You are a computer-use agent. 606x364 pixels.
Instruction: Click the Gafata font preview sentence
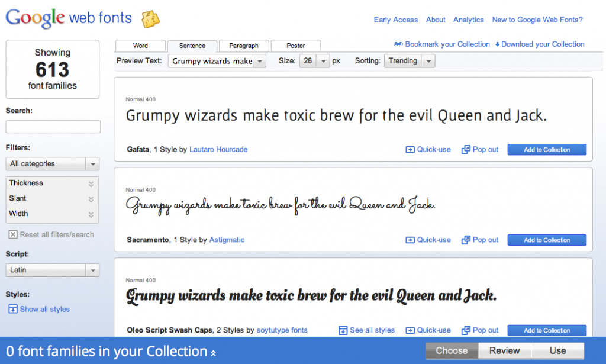point(336,115)
